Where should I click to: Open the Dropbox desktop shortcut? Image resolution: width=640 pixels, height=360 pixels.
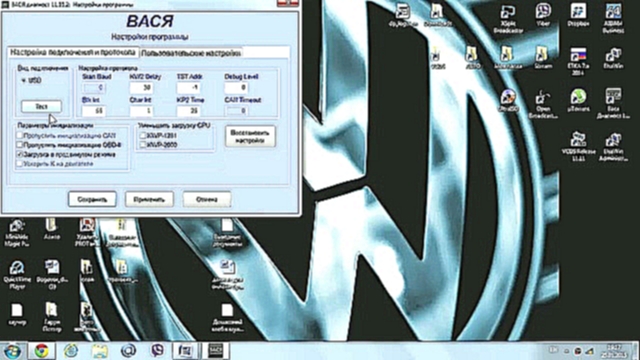tap(578, 15)
